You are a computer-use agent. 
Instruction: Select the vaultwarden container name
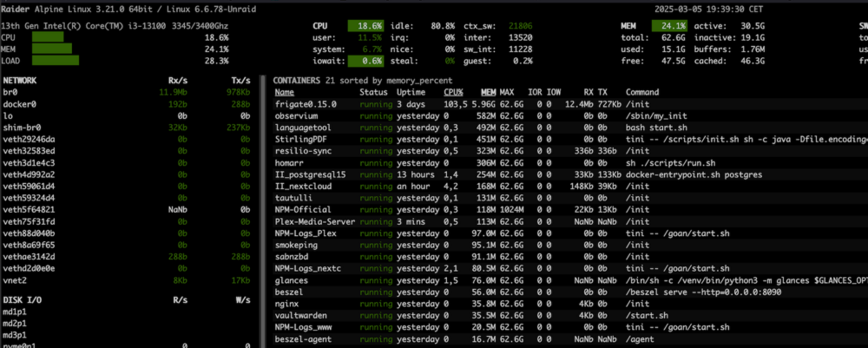pyautogui.click(x=300, y=315)
